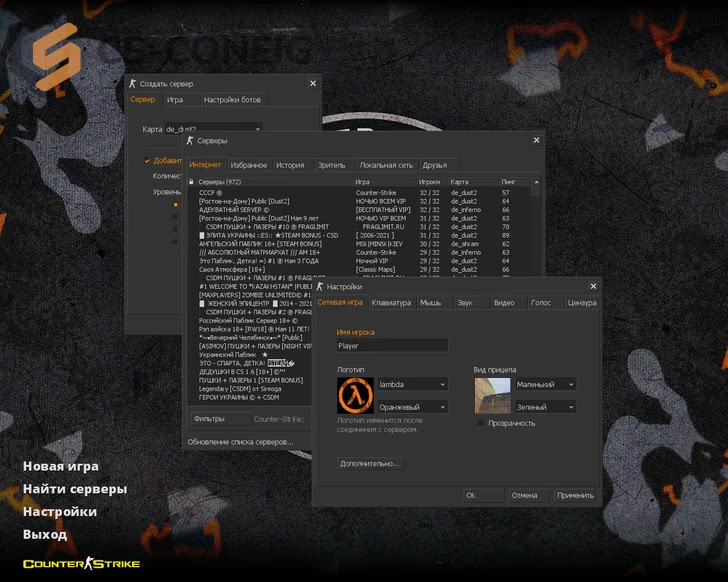Open the Настройки ботов tab
728x582 pixels.
click(232, 100)
